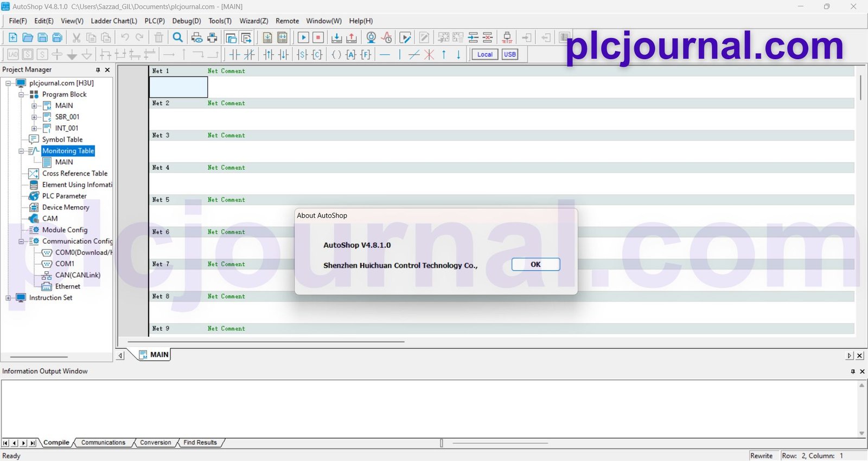Expand the MAIN program node
The width and height of the screenshot is (868, 461).
(x=34, y=106)
